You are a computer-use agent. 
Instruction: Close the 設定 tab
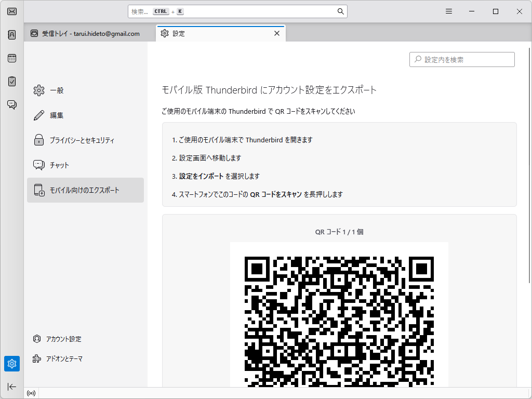coord(277,33)
